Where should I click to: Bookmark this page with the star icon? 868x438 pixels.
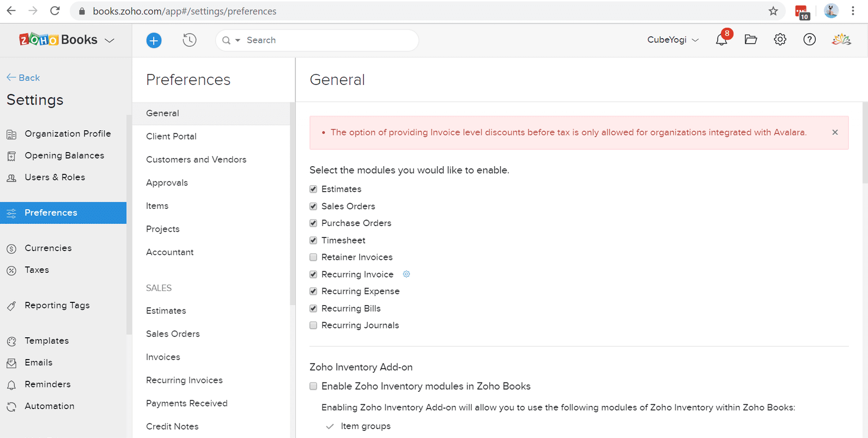773,11
